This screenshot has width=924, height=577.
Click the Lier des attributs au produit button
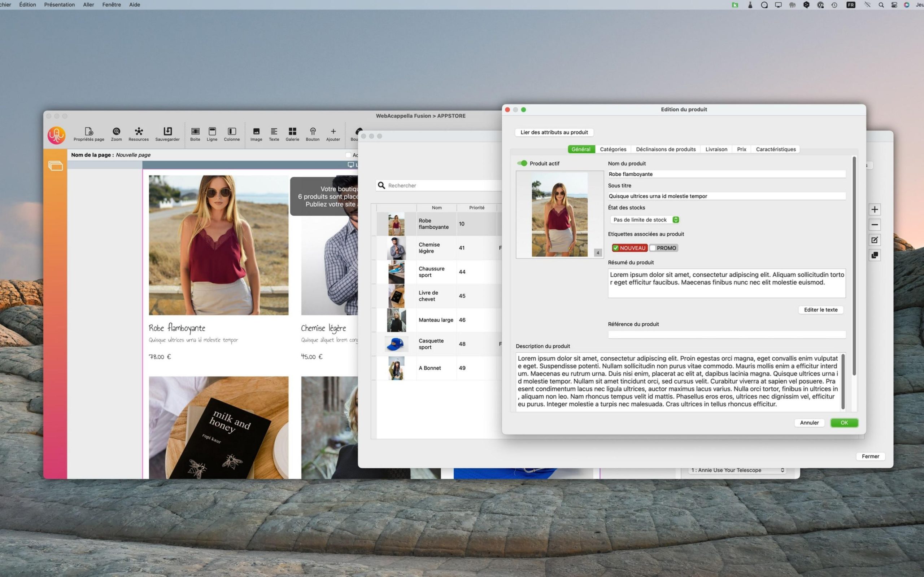pos(554,132)
